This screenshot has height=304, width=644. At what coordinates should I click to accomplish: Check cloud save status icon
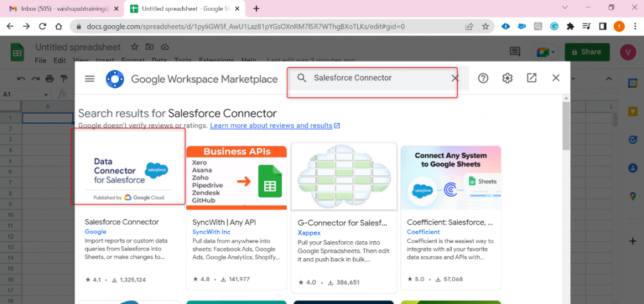tap(165, 46)
